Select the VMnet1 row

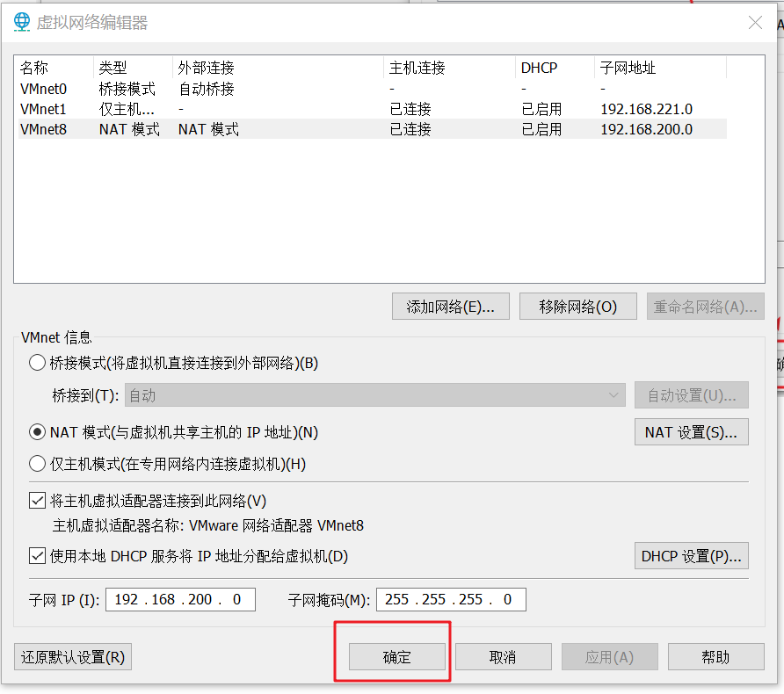pyautogui.click(x=373, y=109)
